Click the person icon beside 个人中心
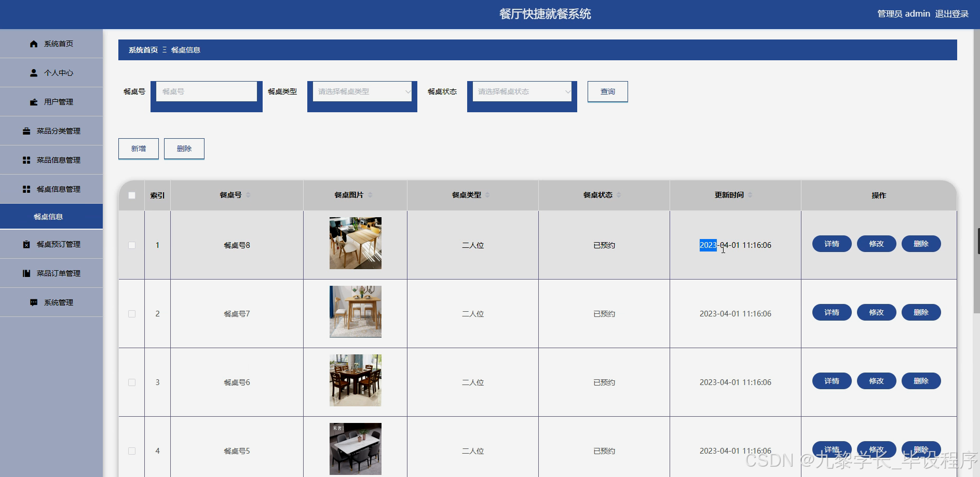 (x=34, y=73)
